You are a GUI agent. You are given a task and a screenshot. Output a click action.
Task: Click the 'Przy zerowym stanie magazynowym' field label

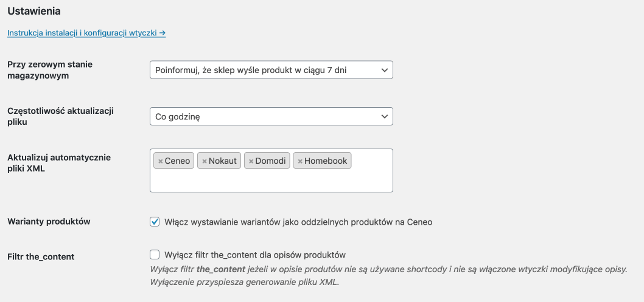(x=50, y=70)
